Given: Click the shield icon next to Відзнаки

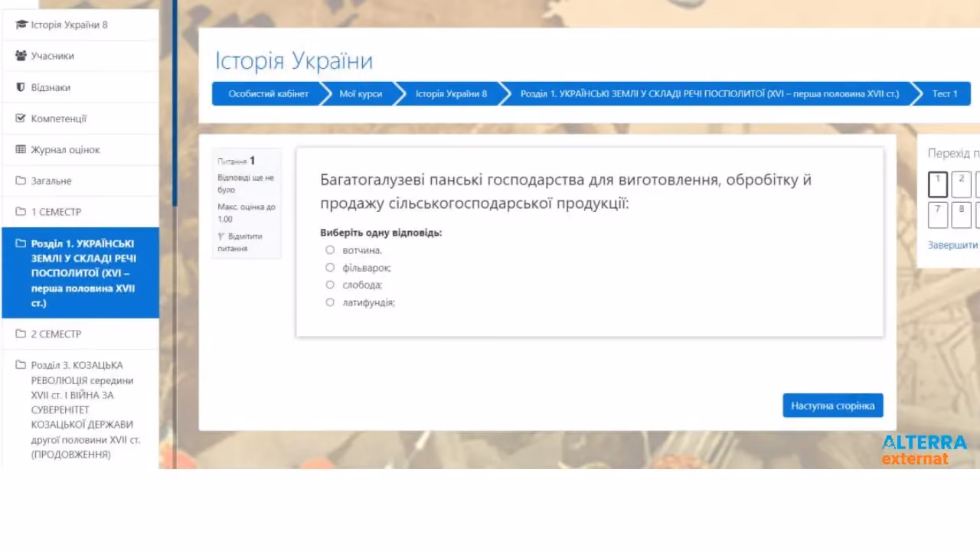Looking at the screenshot, I should click(x=21, y=87).
